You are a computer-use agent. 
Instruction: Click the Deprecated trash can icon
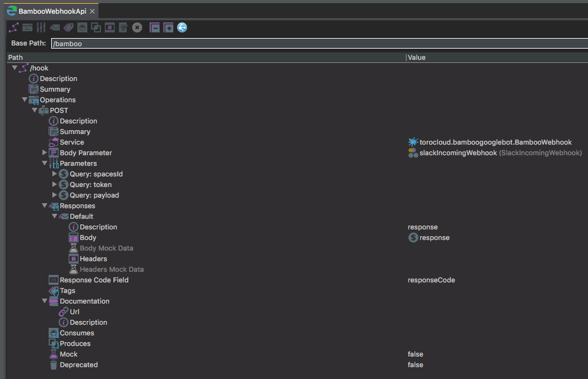(54, 365)
